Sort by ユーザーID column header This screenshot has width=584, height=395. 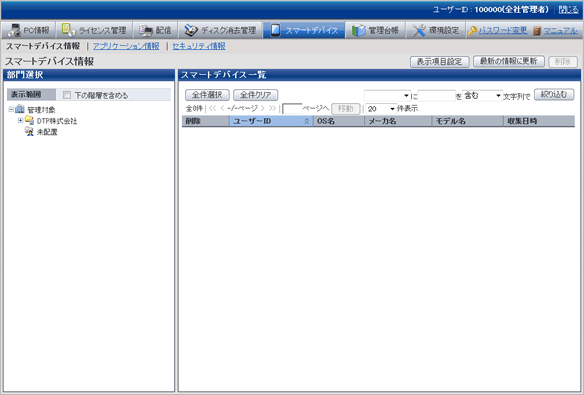[x=271, y=121]
